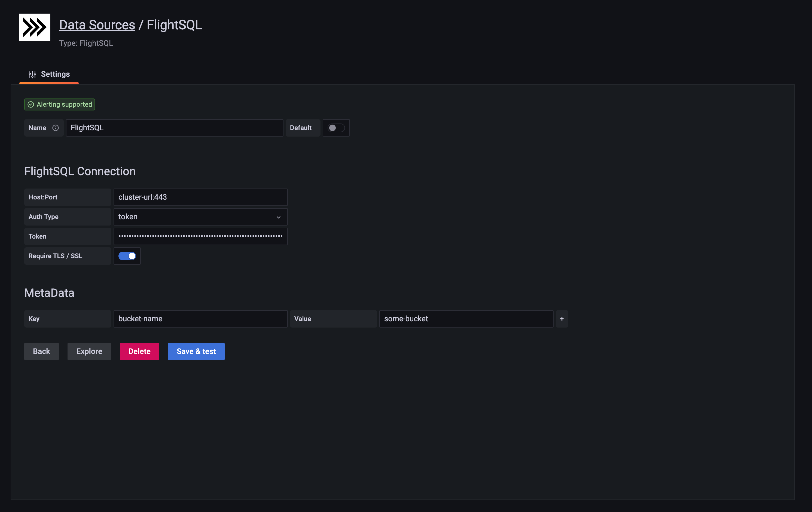Screen dimensions: 812x512
Task: Click the Delete button
Action: [140, 351]
